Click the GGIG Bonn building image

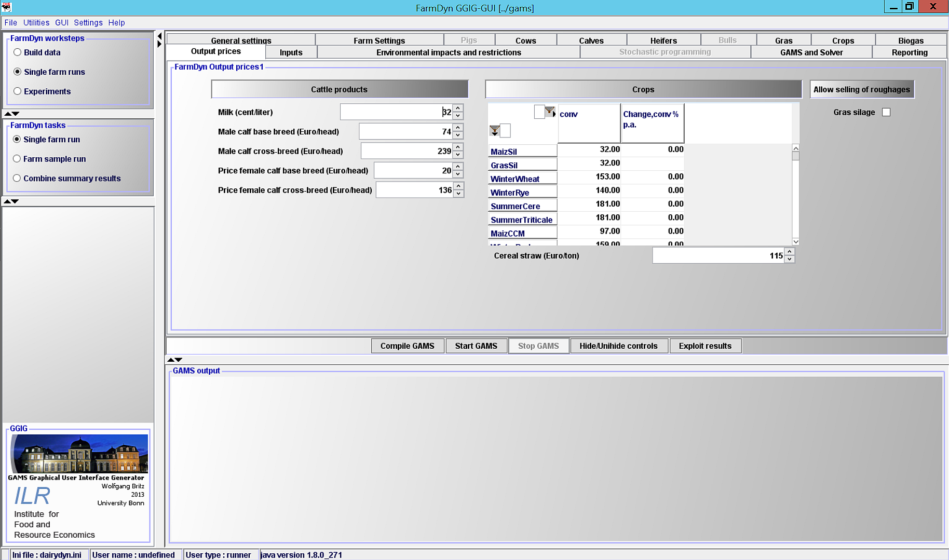(x=79, y=454)
